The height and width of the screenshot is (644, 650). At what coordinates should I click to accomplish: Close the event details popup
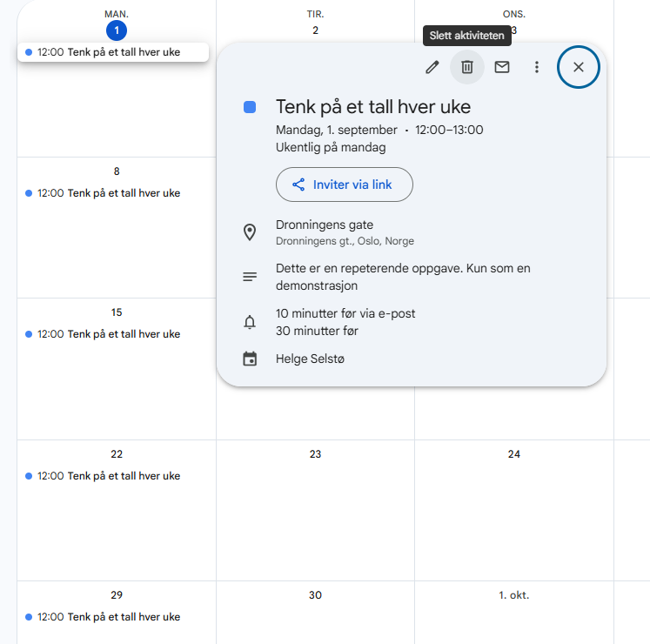tap(579, 67)
